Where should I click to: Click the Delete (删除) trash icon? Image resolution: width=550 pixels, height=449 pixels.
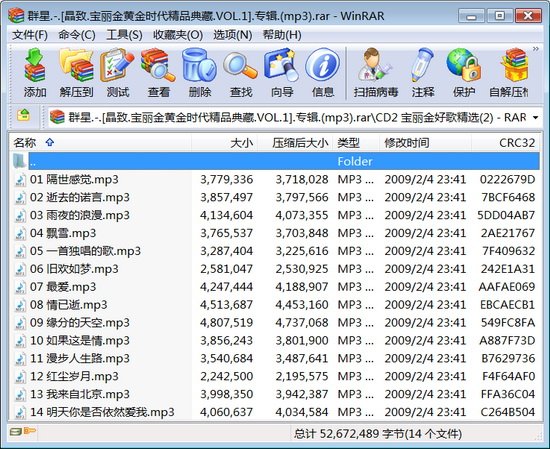click(200, 73)
